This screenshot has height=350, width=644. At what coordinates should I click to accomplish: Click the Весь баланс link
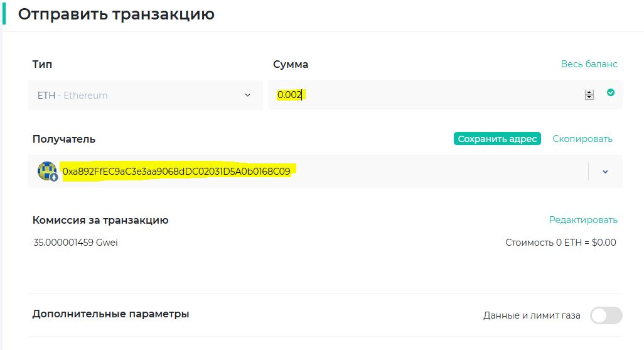point(589,64)
